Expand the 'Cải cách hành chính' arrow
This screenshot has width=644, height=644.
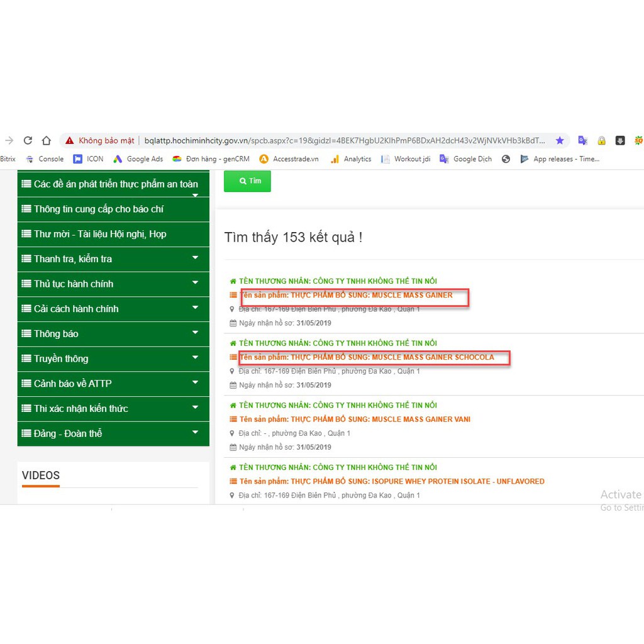(x=195, y=308)
